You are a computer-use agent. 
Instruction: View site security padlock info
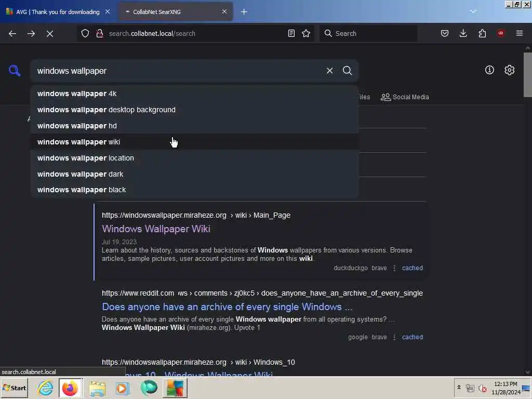pyautogui.click(x=99, y=33)
